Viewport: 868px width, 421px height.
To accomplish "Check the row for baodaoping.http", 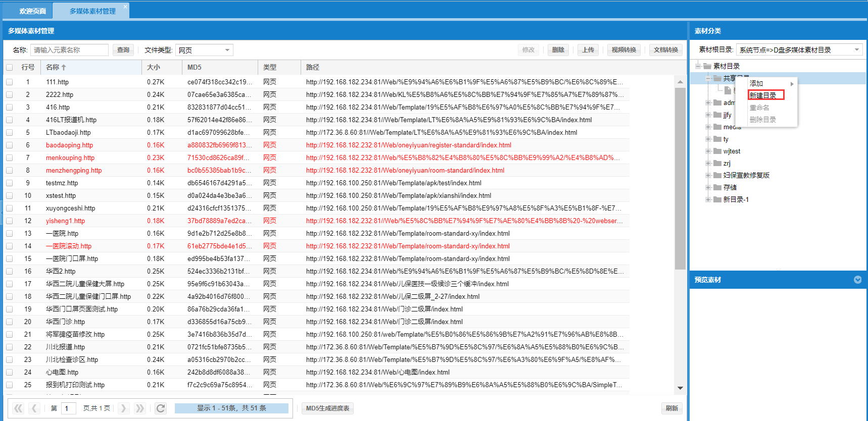I will [x=9, y=145].
